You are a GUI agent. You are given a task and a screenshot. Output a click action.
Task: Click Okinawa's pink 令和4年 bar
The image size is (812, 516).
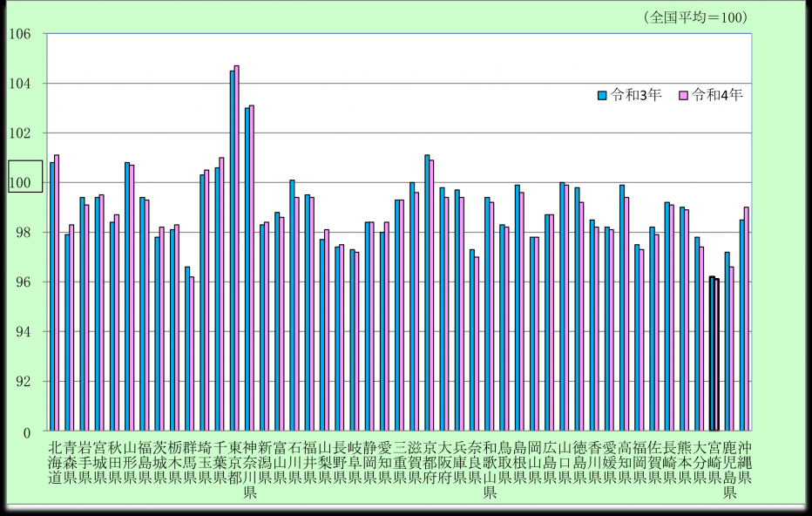(747, 319)
